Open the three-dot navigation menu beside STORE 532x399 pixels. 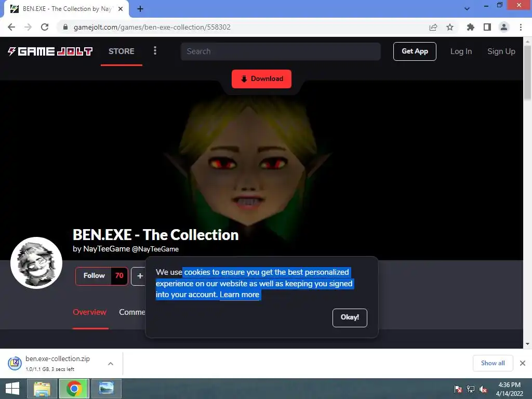click(x=155, y=51)
